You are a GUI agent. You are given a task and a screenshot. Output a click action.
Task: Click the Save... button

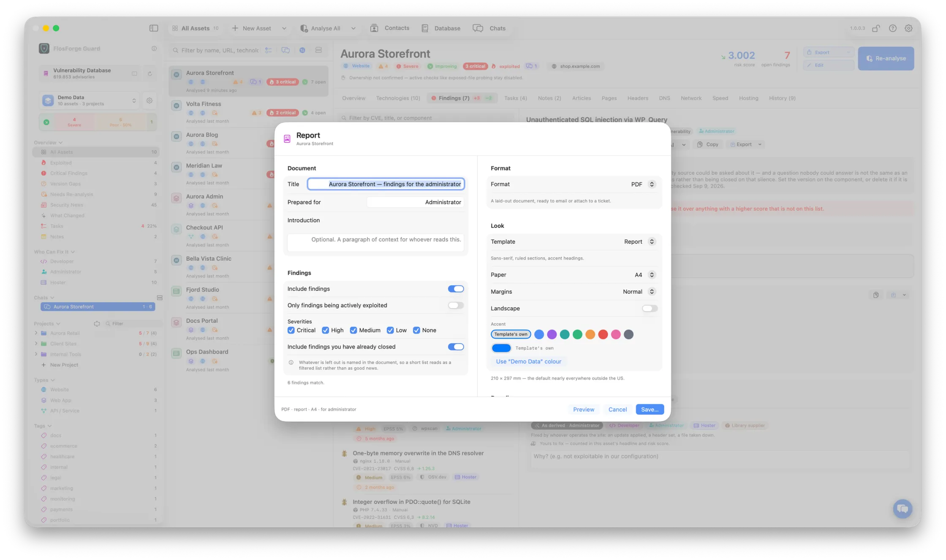pyautogui.click(x=650, y=409)
